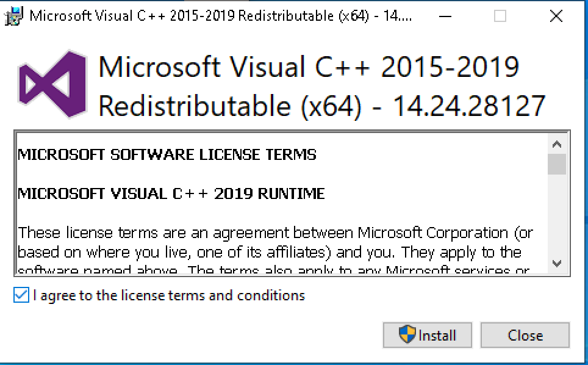The width and height of the screenshot is (588, 365).
Task: Click the version number 14.24.28127
Action: 468,106
